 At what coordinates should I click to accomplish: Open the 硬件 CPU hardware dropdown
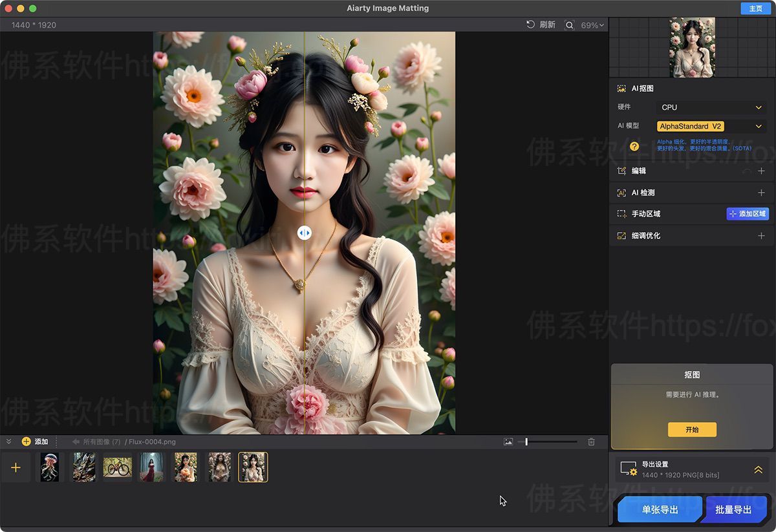tap(711, 107)
